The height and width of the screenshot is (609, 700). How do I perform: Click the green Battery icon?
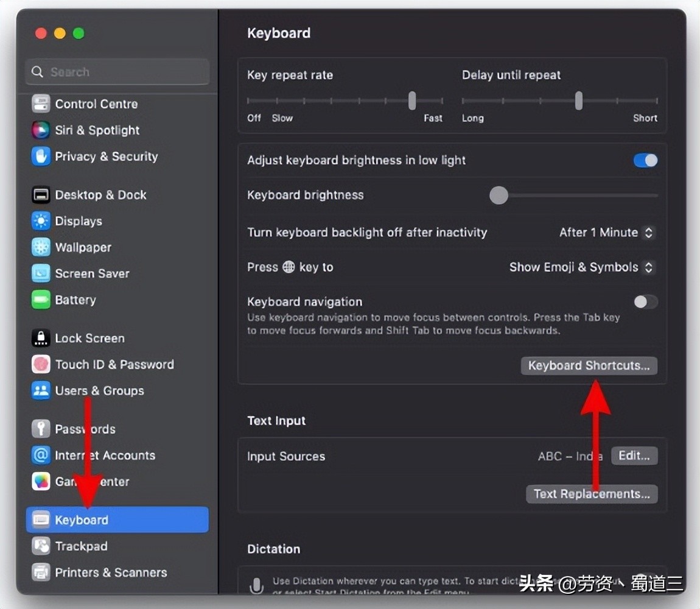[x=41, y=300]
